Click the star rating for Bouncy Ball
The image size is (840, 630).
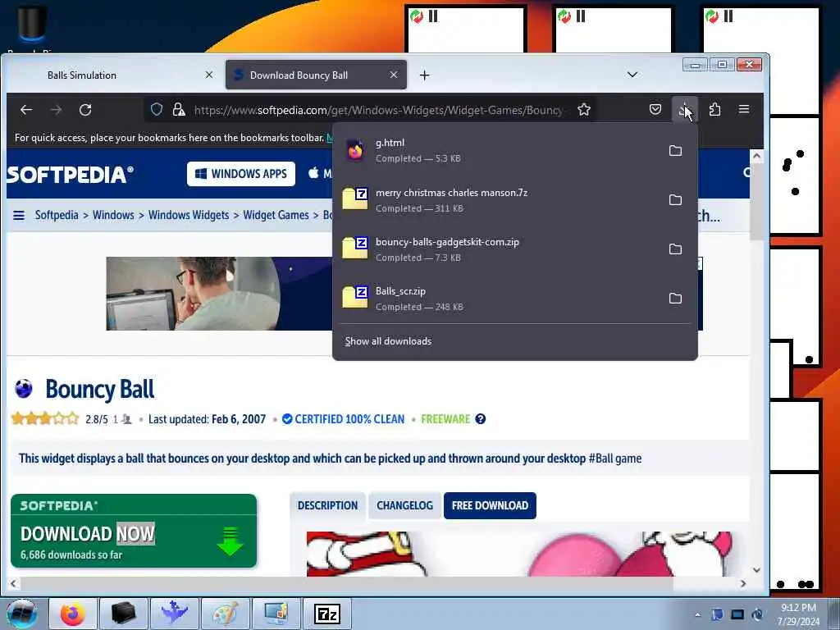[x=45, y=418]
